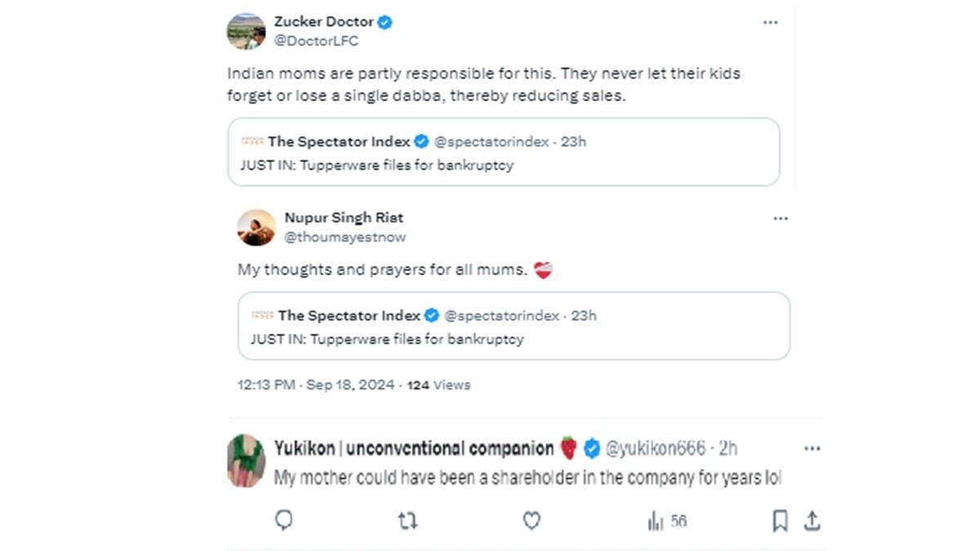Open the three-dot menu on Yukikon's tweet
Screen dimensions: 980x551
[812, 448]
